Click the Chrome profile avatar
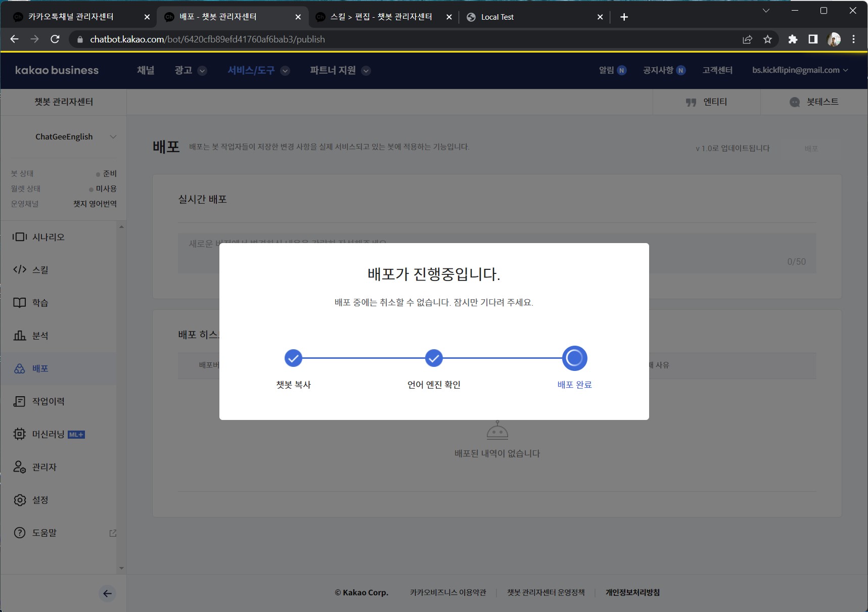Viewport: 868px width, 612px height. (834, 39)
